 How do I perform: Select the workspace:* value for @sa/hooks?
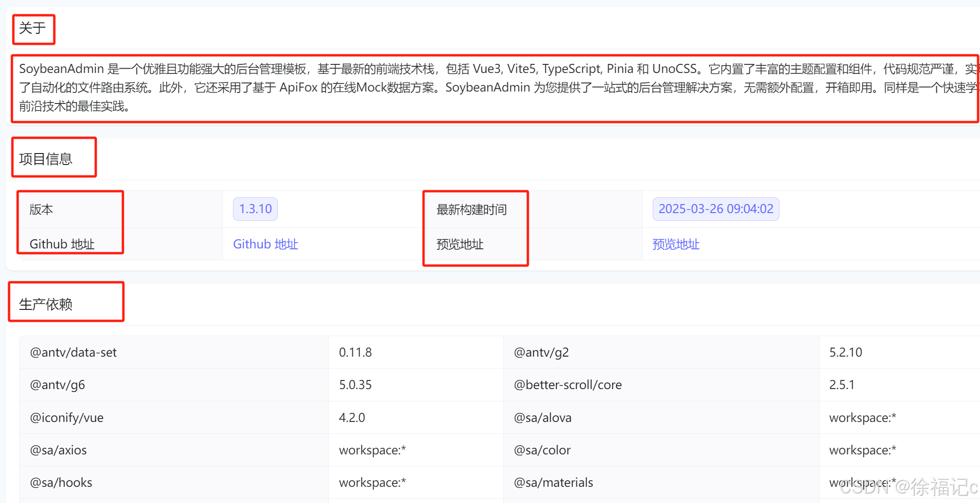(373, 482)
